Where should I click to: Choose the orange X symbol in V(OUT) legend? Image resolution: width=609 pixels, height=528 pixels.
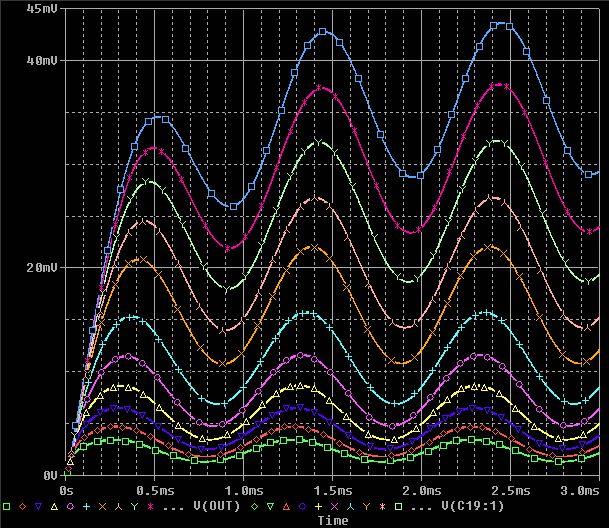pyautogui.click(x=103, y=506)
